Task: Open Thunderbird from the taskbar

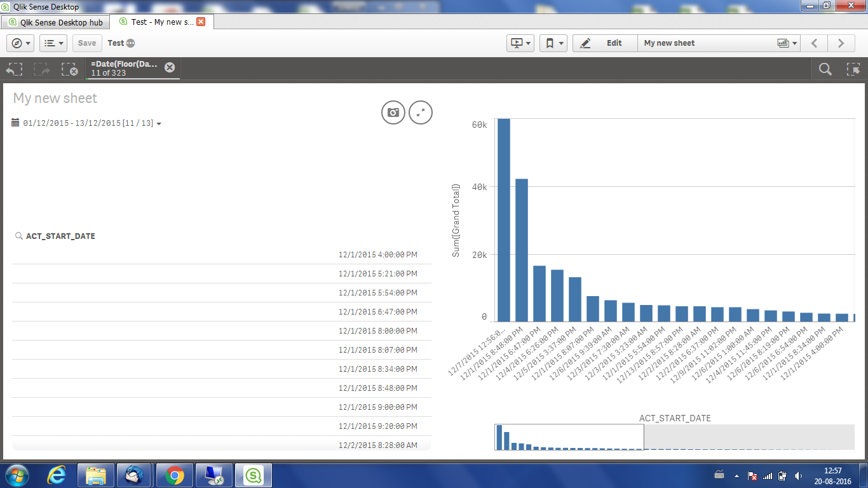Action: [x=135, y=475]
